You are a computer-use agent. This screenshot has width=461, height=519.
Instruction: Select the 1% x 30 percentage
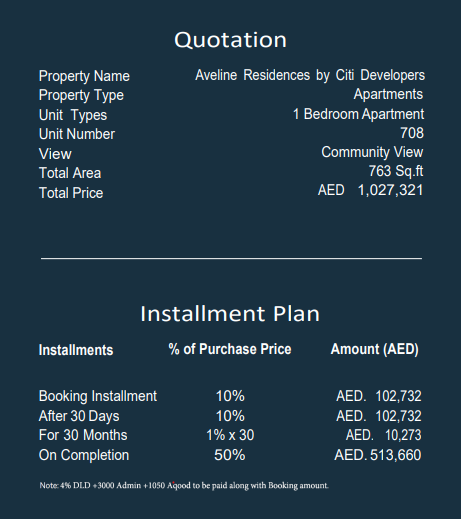230,435
